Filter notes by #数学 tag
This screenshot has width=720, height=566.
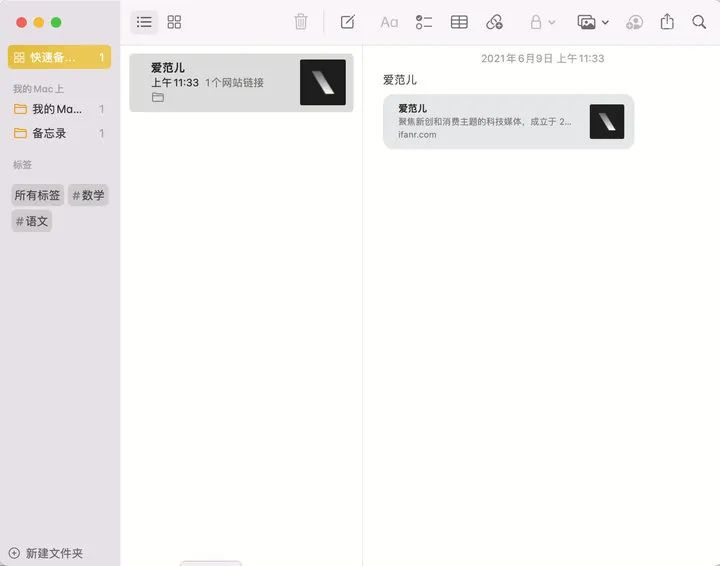[88, 195]
